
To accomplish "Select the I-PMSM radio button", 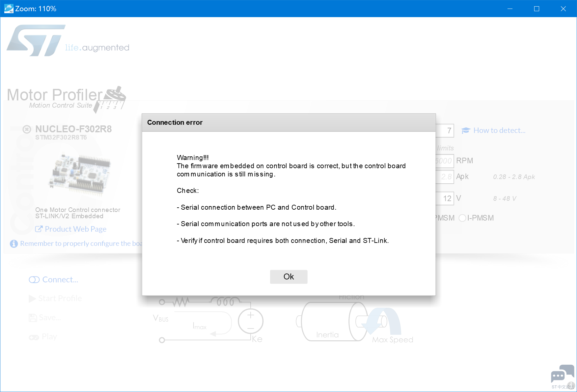I will click(462, 218).
